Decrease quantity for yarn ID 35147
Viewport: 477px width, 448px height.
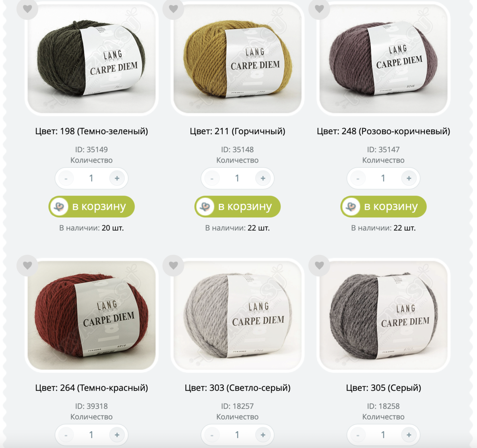pos(358,178)
